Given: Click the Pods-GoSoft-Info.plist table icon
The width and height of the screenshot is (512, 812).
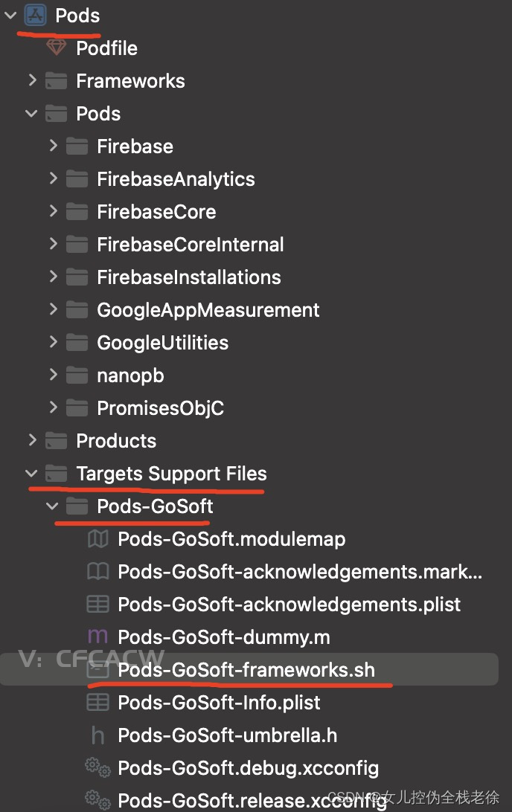Looking at the screenshot, I should pos(97,703).
